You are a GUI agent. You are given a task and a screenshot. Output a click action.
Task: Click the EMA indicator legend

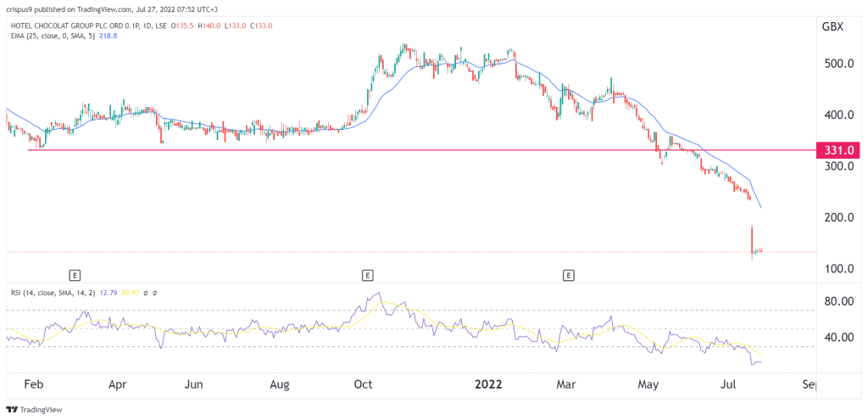63,36
